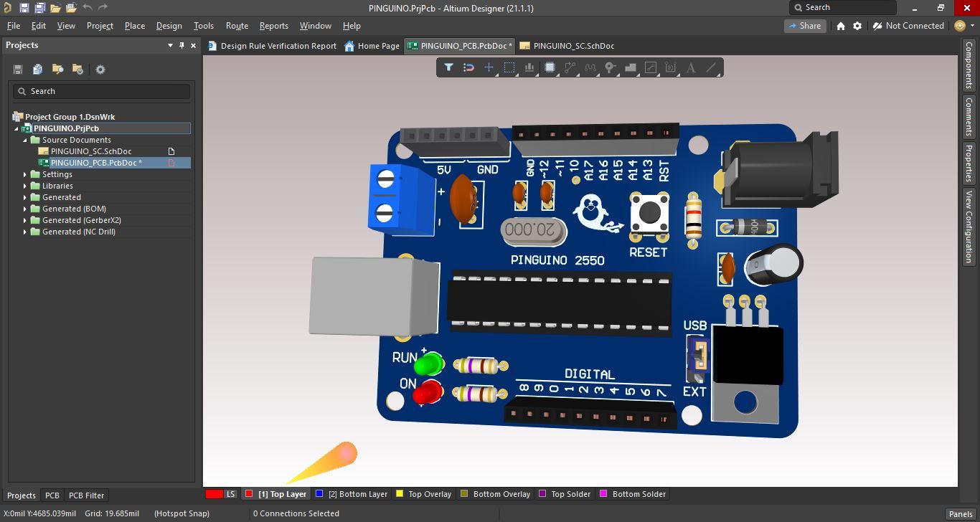Click the Save icon in the title bar
Viewport: 980px width, 522px height.
24,8
